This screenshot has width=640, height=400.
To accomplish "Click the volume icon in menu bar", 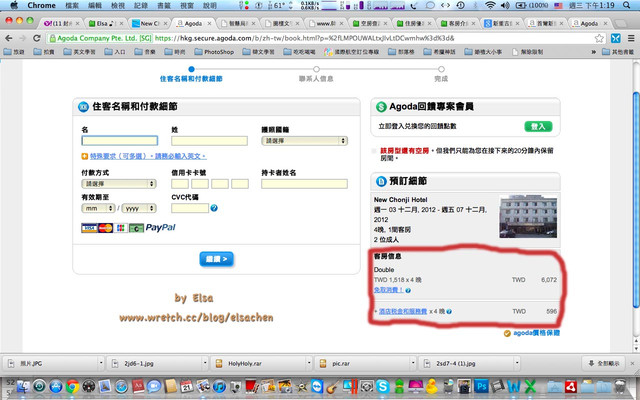I will 505,5.
